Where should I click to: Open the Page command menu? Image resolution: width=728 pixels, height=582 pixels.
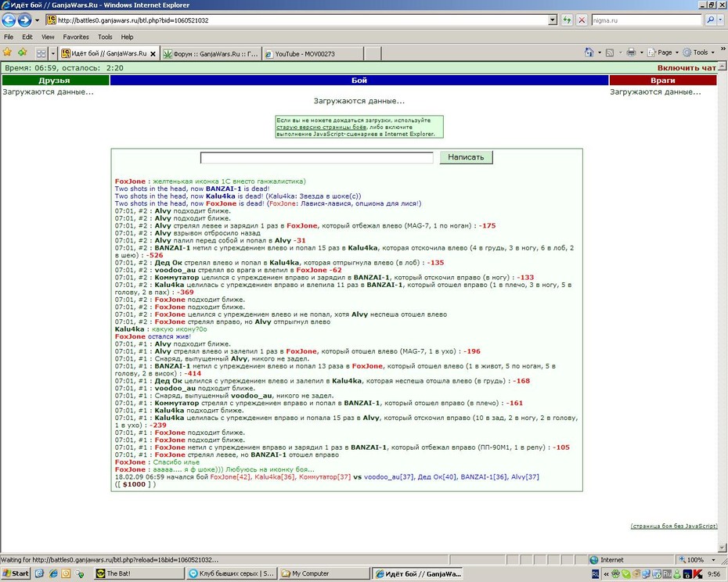click(x=664, y=52)
